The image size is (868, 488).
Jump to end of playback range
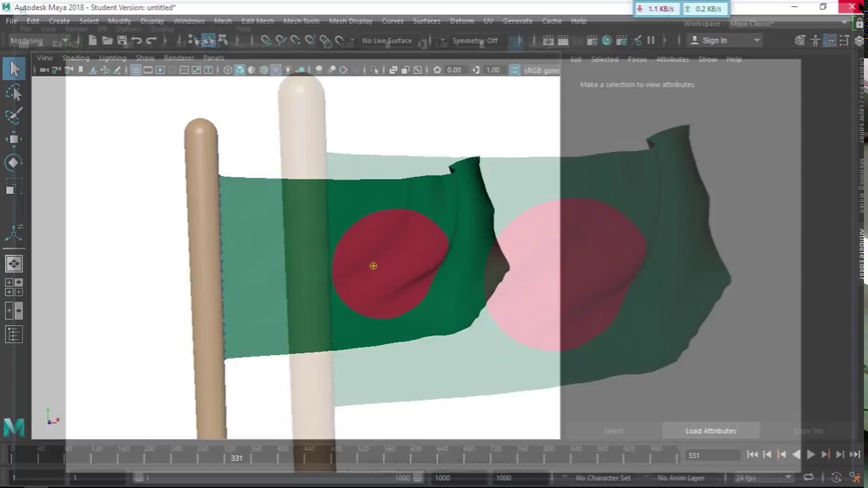click(855, 455)
